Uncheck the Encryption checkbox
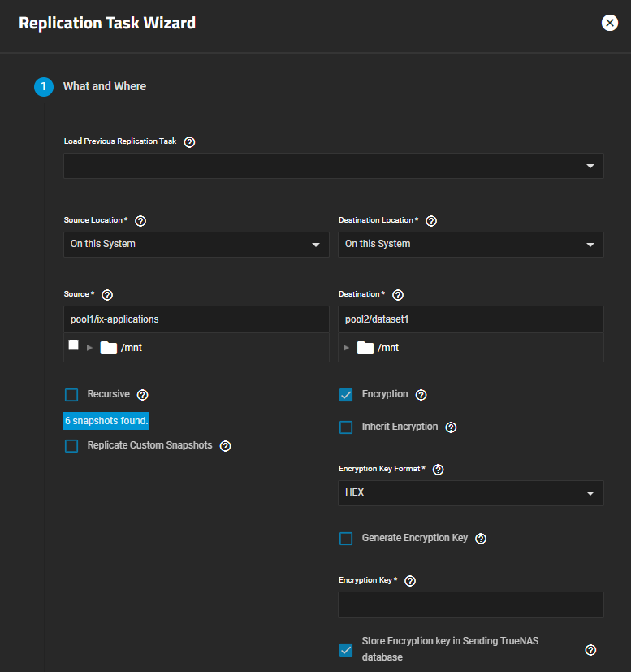Screen dimensions: 631x672 [x=346, y=395]
